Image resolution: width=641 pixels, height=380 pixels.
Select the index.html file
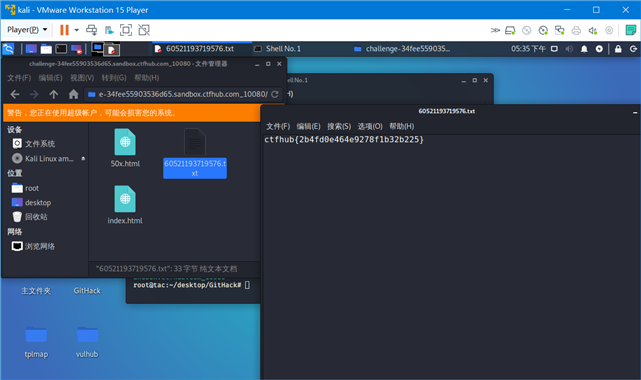point(125,205)
